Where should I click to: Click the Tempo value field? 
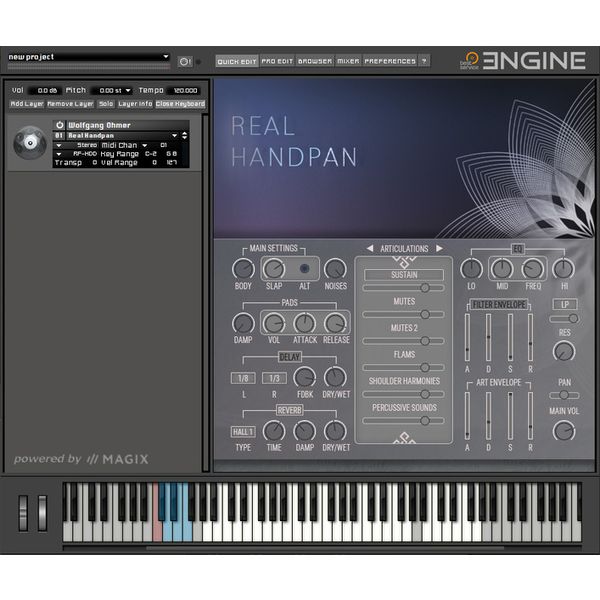183,90
